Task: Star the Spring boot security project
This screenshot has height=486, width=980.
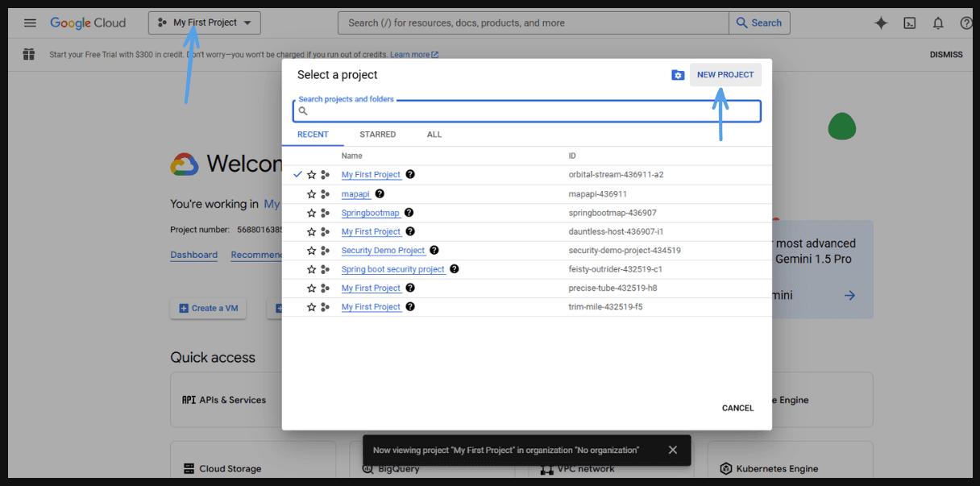Action: (311, 270)
